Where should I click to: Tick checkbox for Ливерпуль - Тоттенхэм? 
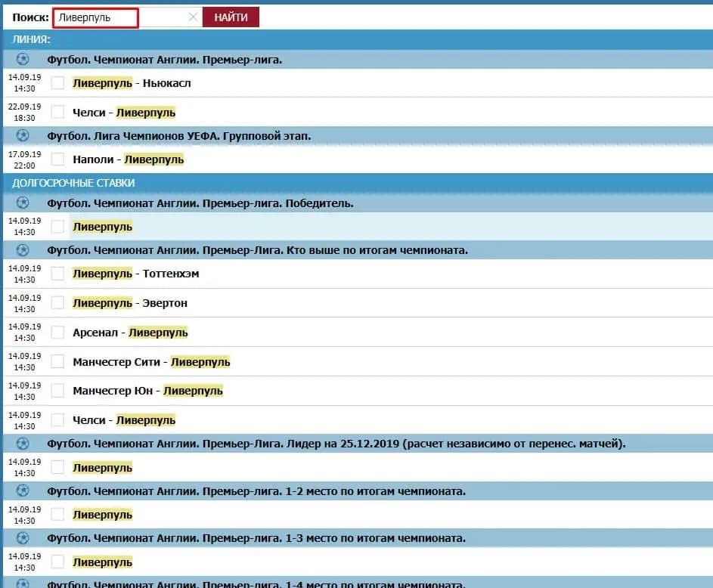pyautogui.click(x=57, y=274)
